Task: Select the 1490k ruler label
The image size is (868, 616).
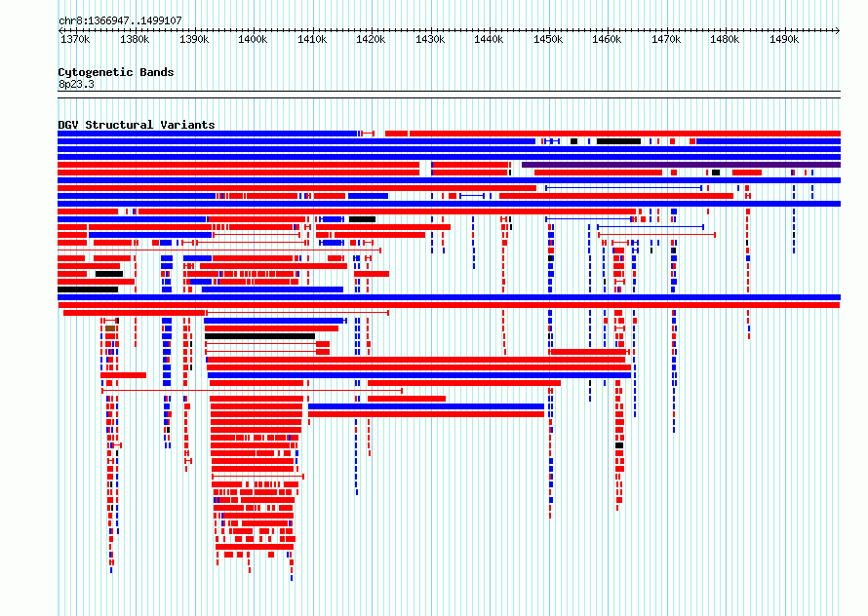Action: click(x=784, y=40)
